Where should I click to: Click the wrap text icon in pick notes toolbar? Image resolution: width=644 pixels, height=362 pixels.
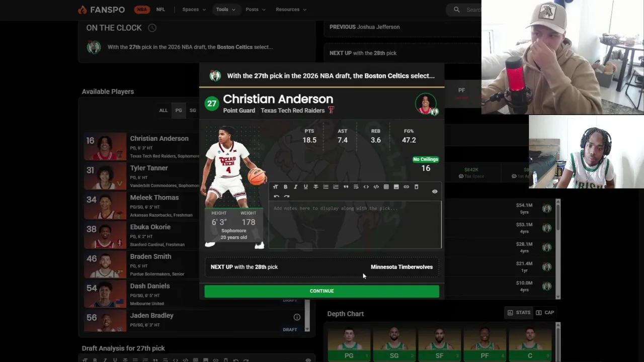356,187
